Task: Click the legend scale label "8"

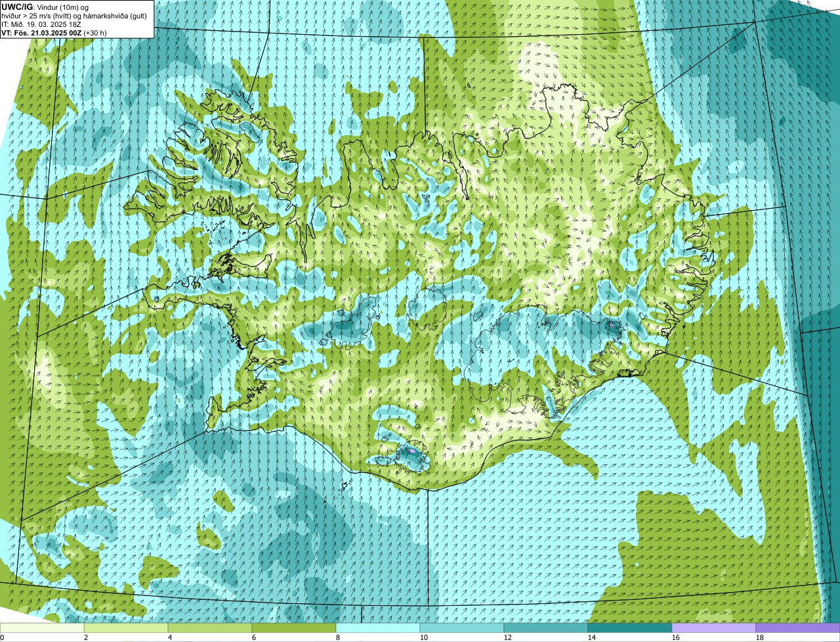Action: (338, 637)
